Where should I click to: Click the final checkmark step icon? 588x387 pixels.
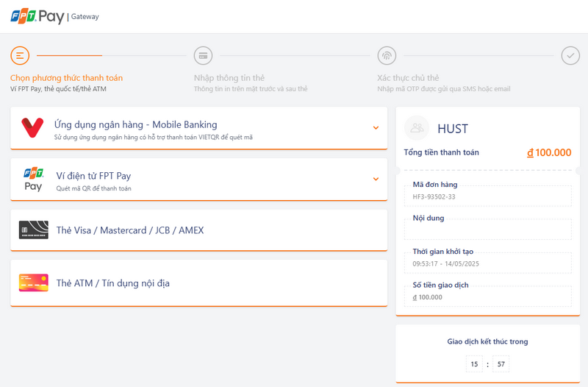click(x=570, y=55)
